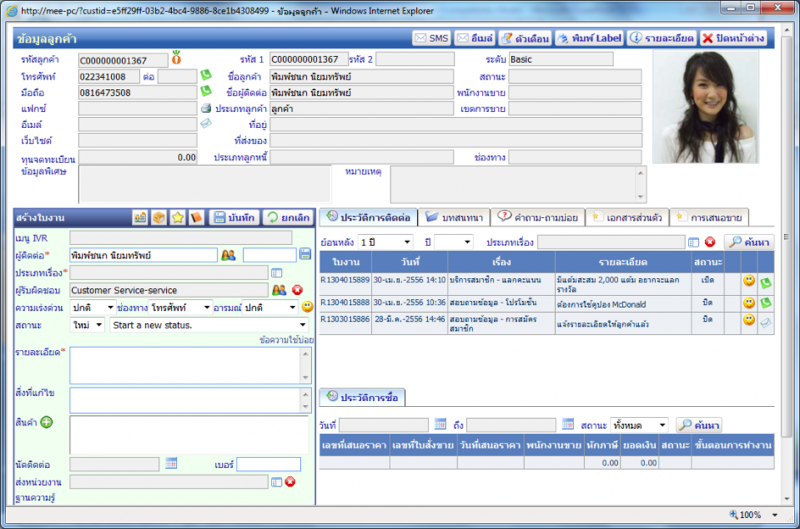
Task: Click the ข้อความใช้บ่อย frequent messages link
Action: pyautogui.click(x=286, y=340)
